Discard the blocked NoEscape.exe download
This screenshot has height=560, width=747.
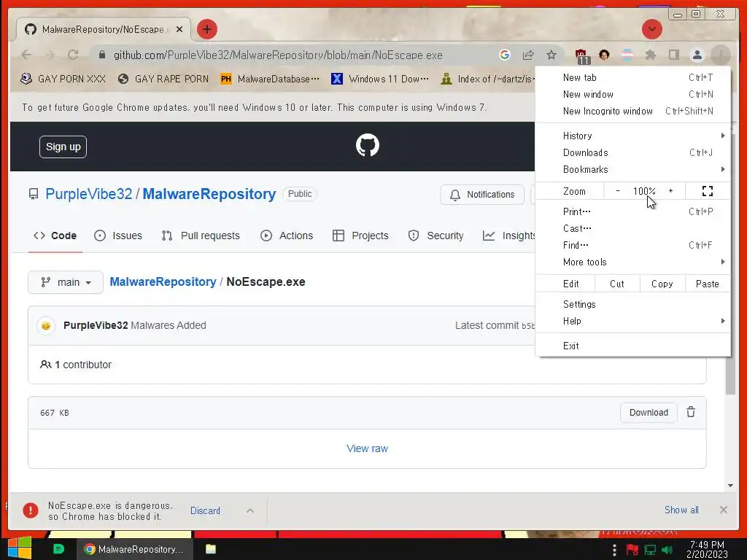pos(205,510)
